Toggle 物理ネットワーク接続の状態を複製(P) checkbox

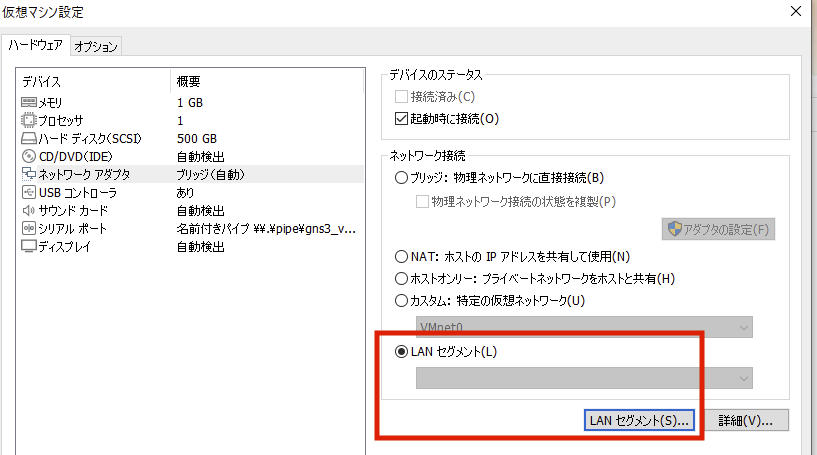[x=422, y=201]
